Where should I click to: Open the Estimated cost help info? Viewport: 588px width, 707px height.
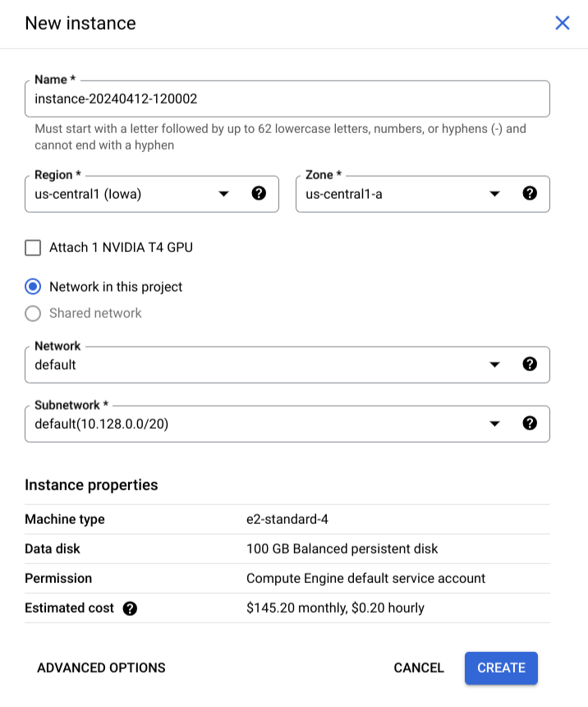pyautogui.click(x=130, y=608)
